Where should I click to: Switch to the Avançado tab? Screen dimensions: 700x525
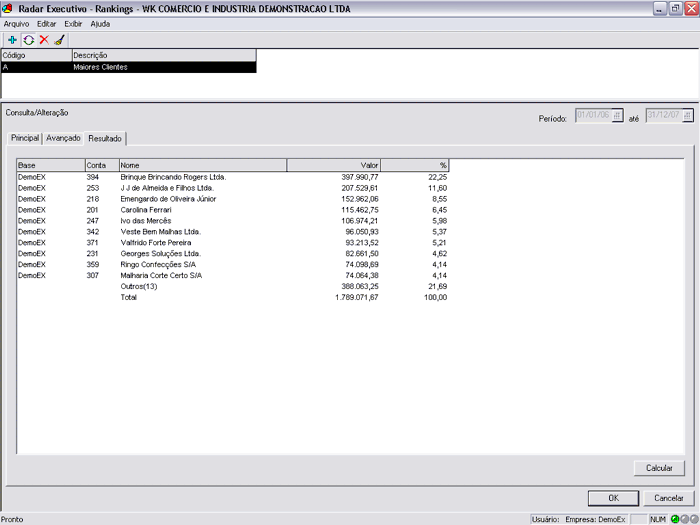coord(63,138)
